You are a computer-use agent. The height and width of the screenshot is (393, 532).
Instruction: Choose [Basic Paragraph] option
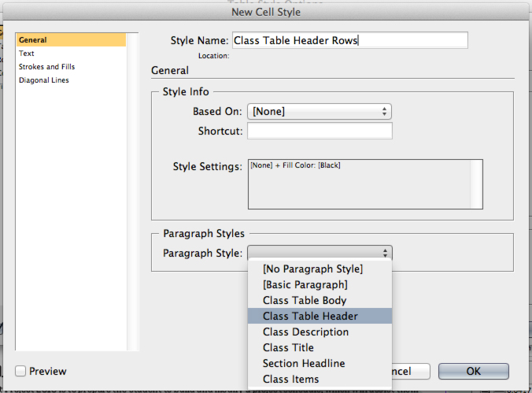(x=320, y=284)
